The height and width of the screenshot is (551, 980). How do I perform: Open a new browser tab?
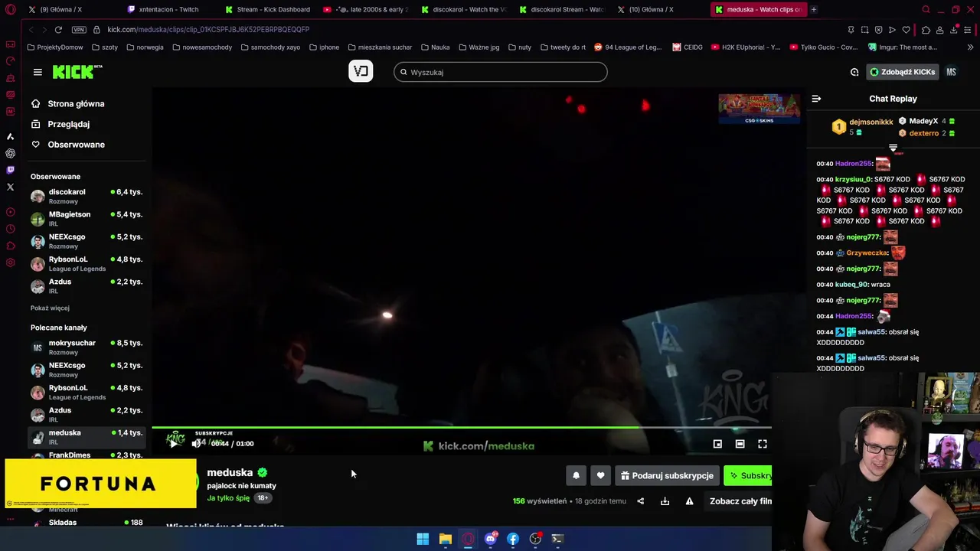point(813,9)
